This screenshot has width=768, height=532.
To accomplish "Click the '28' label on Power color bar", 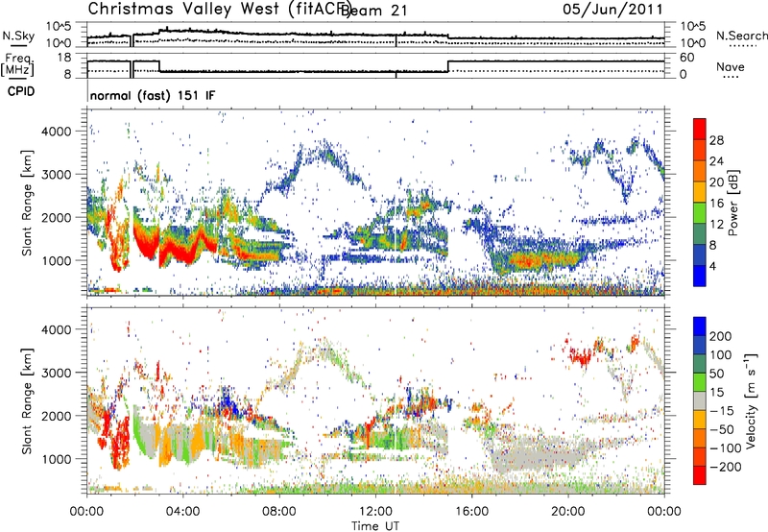I will tap(716, 140).
